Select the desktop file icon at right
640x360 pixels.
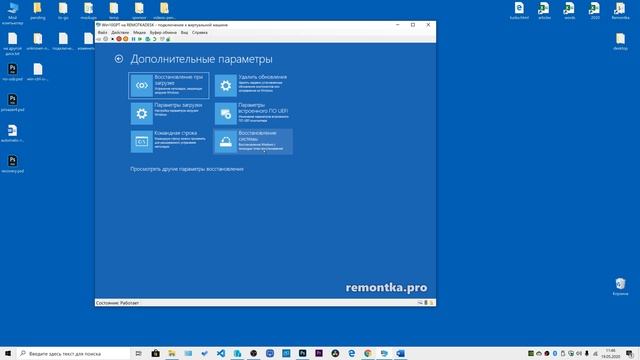[x=620, y=42]
